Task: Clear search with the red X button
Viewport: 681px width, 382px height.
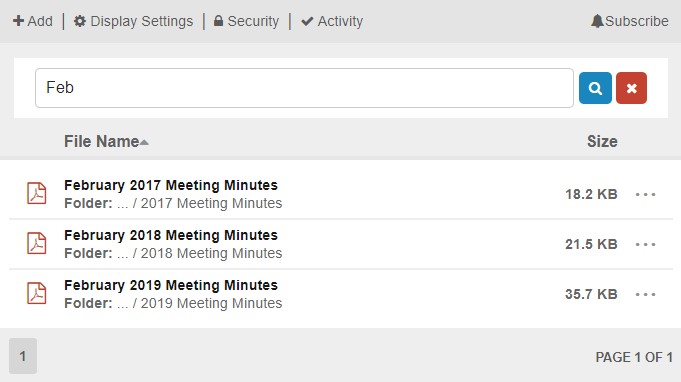Action: coord(631,88)
